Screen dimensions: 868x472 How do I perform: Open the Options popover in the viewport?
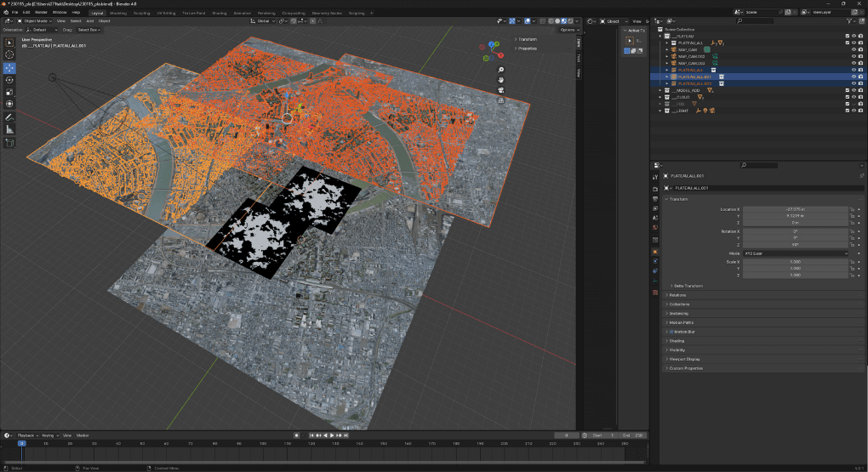coord(569,30)
